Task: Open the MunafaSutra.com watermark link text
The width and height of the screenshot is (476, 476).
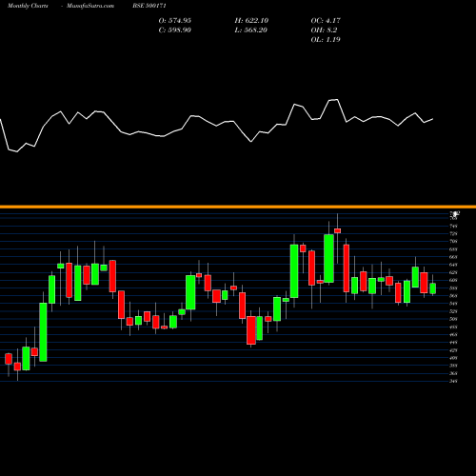Action: click(90, 6)
